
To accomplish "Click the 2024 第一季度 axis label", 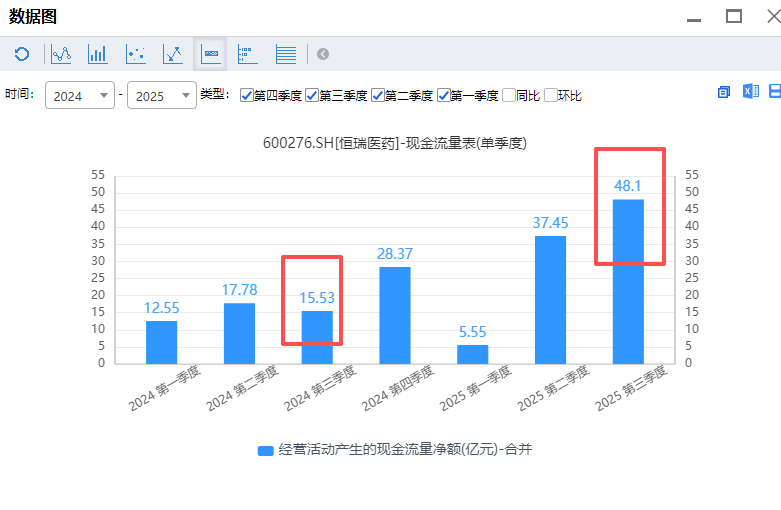I will coord(164,388).
